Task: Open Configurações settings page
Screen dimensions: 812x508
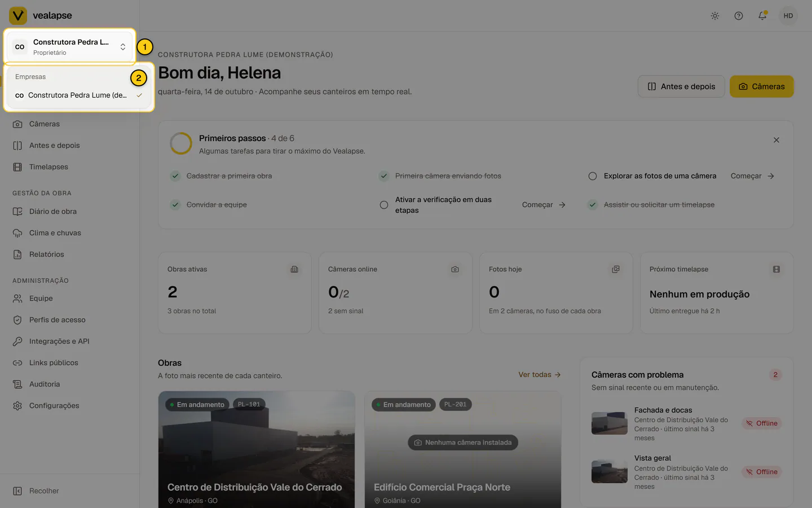Action: [70, 406]
